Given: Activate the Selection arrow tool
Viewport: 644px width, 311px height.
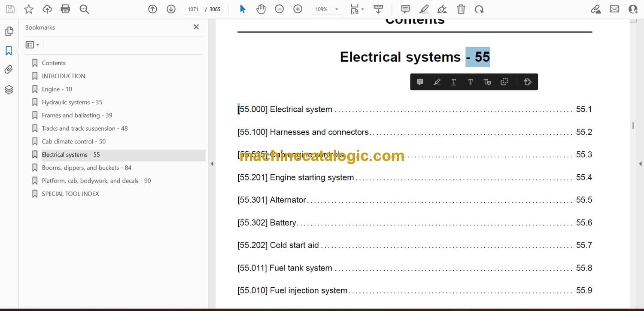Looking at the screenshot, I should pos(243,9).
